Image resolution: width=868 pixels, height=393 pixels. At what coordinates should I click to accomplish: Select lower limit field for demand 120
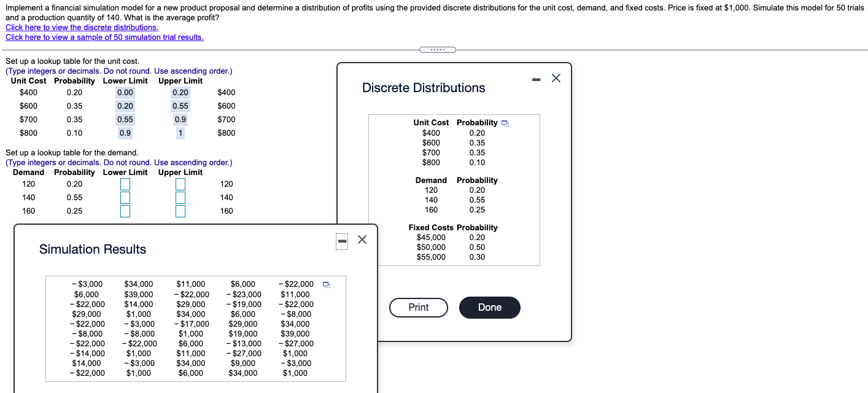(x=125, y=183)
